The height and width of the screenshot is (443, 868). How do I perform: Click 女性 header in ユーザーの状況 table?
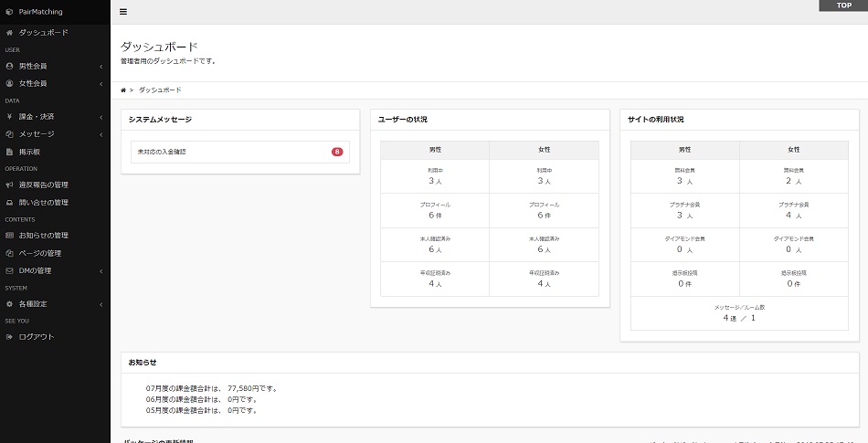(x=545, y=150)
